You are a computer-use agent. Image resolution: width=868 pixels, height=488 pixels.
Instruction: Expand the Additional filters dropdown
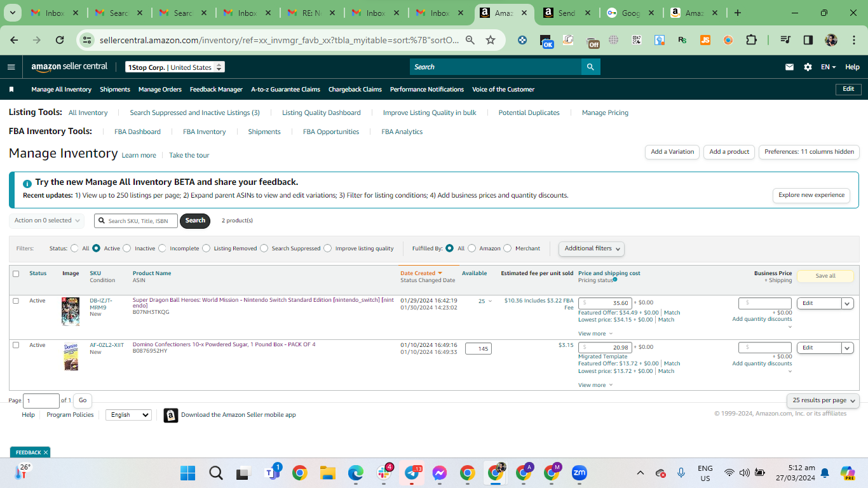(x=592, y=248)
